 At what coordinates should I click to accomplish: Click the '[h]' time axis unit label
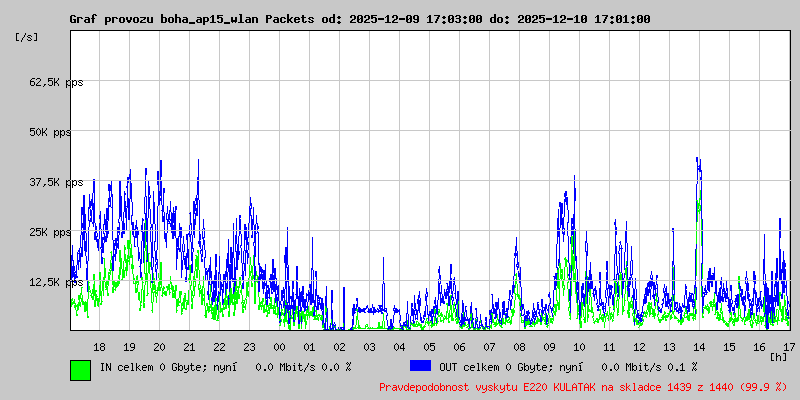tap(779, 356)
